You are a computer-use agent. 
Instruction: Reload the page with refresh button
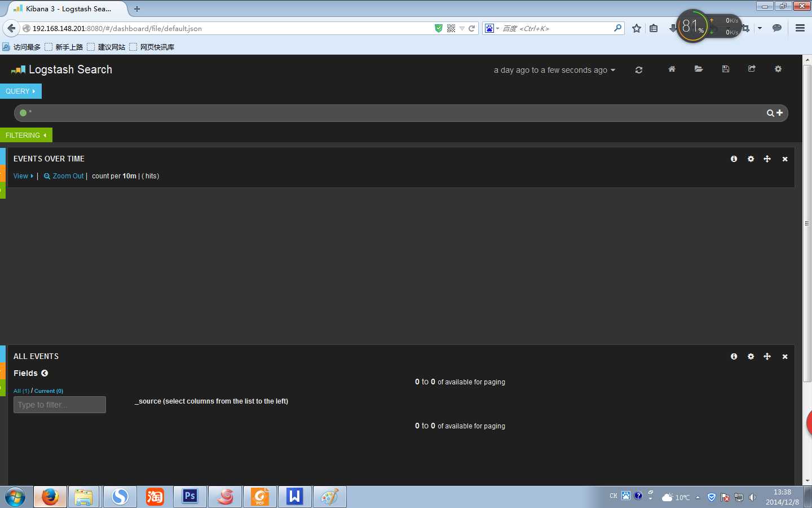point(472,28)
